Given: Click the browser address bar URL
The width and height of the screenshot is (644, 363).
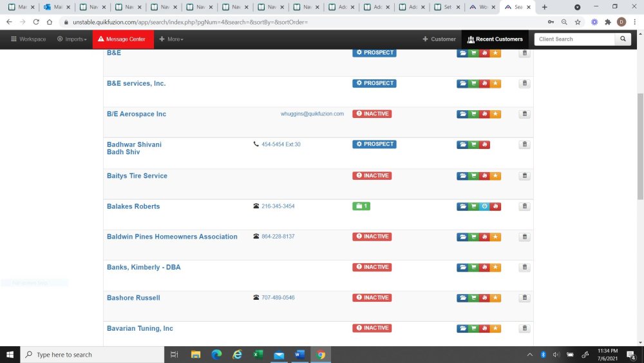Looking at the screenshot, I should pos(190,22).
